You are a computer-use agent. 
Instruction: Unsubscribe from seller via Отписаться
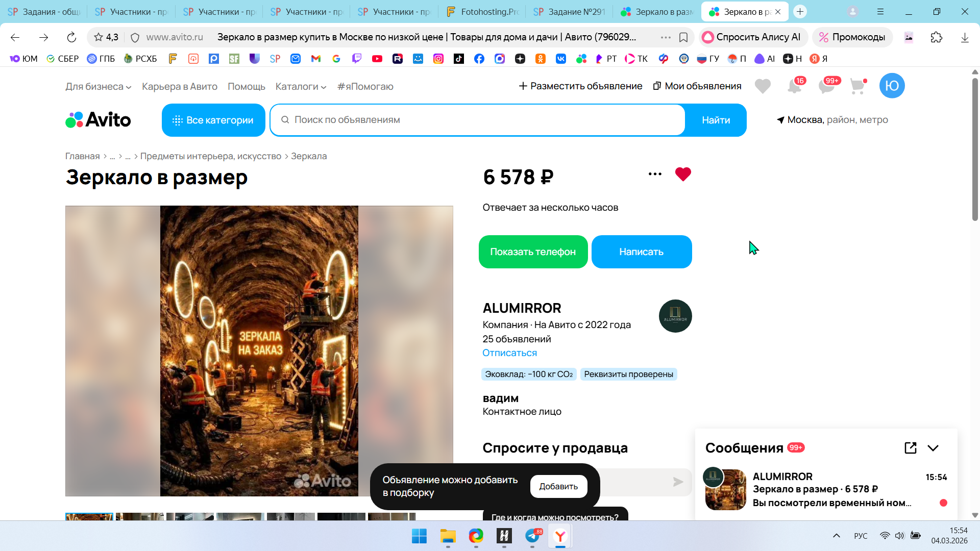click(509, 353)
